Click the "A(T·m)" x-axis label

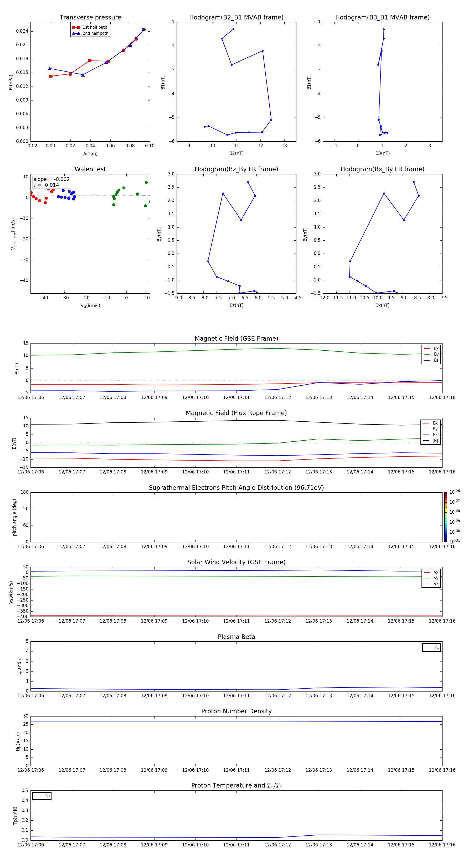pyautogui.click(x=90, y=154)
